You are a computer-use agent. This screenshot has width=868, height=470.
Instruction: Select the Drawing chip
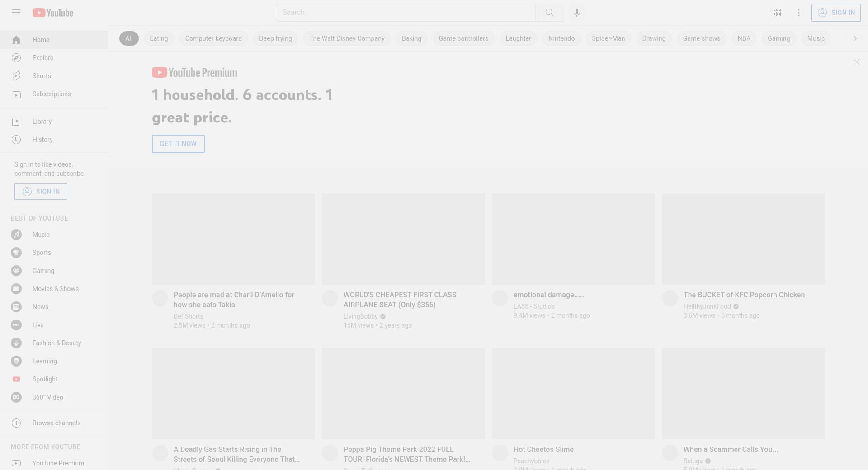pos(654,38)
